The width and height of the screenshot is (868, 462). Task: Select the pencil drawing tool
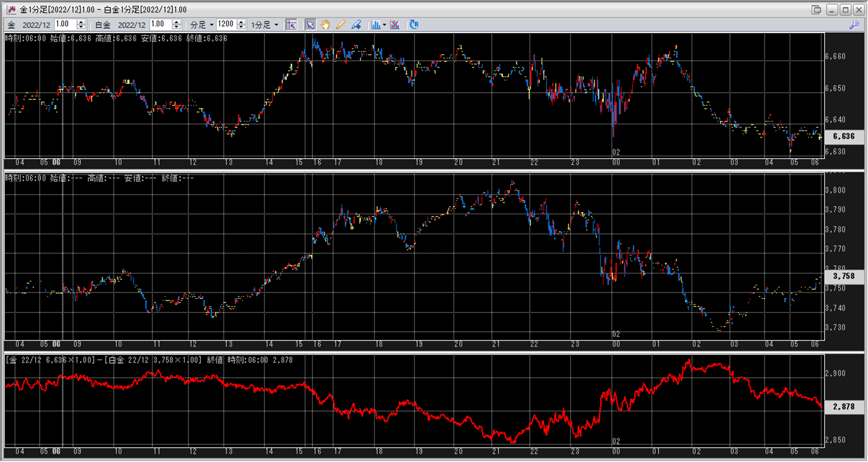[x=340, y=25]
